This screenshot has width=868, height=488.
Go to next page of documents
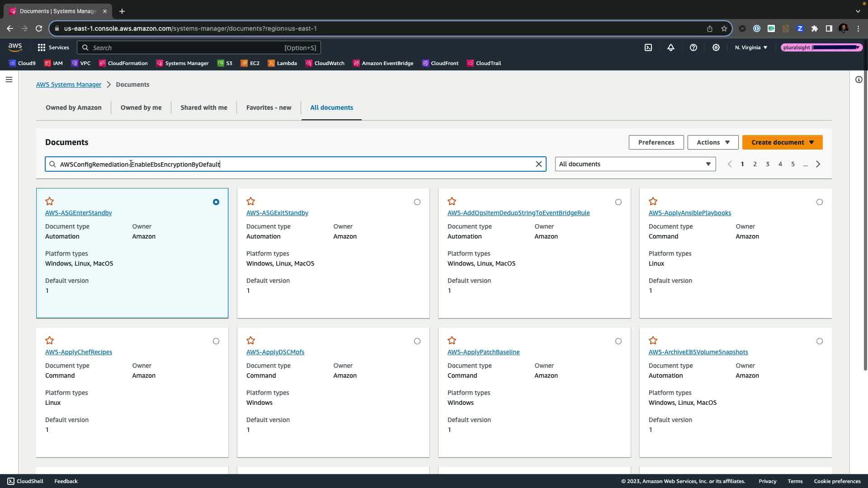[818, 164]
